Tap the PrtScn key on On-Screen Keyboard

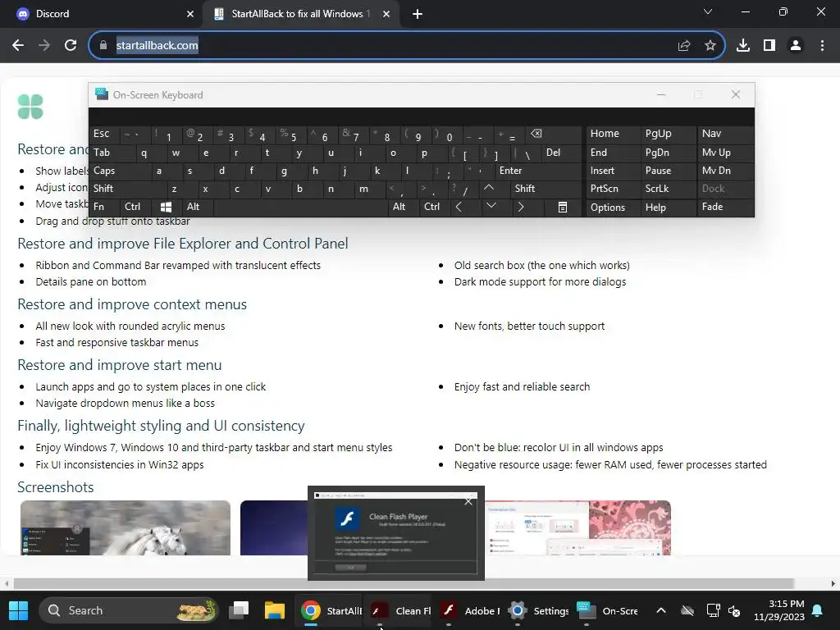[x=612, y=189]
